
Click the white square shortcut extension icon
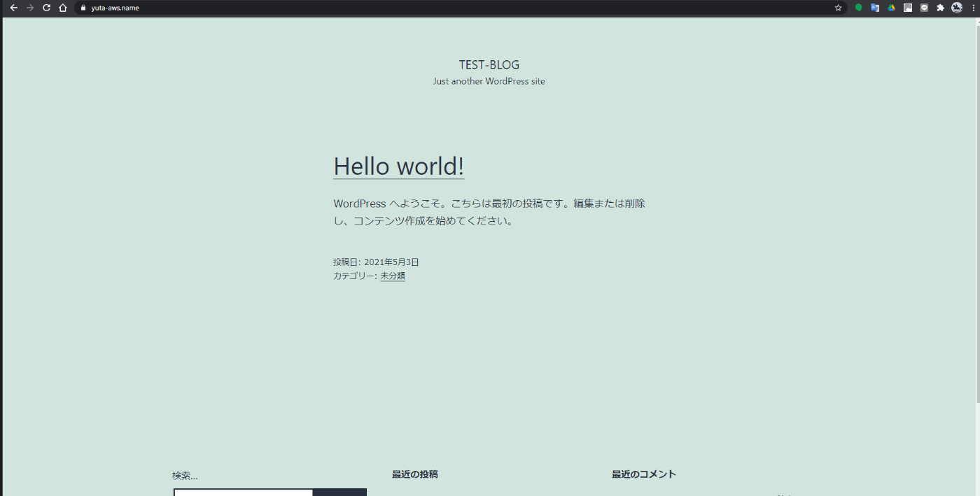coord(908,8)
